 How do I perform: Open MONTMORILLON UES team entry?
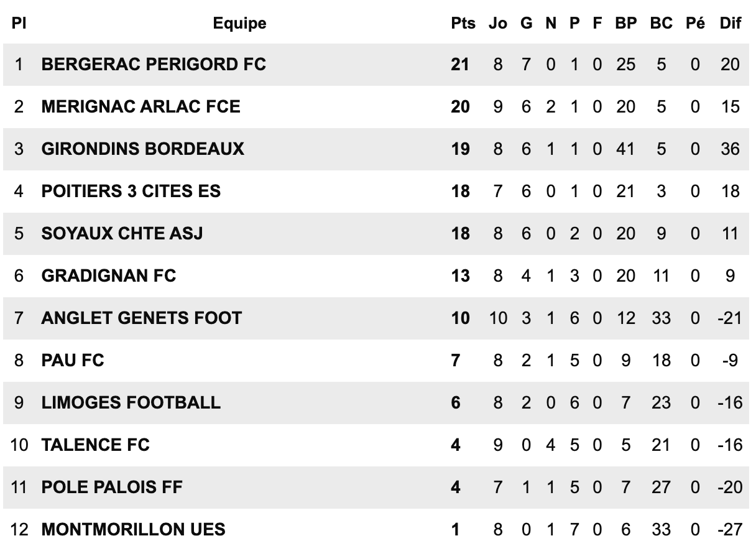[x=133, y=529]
